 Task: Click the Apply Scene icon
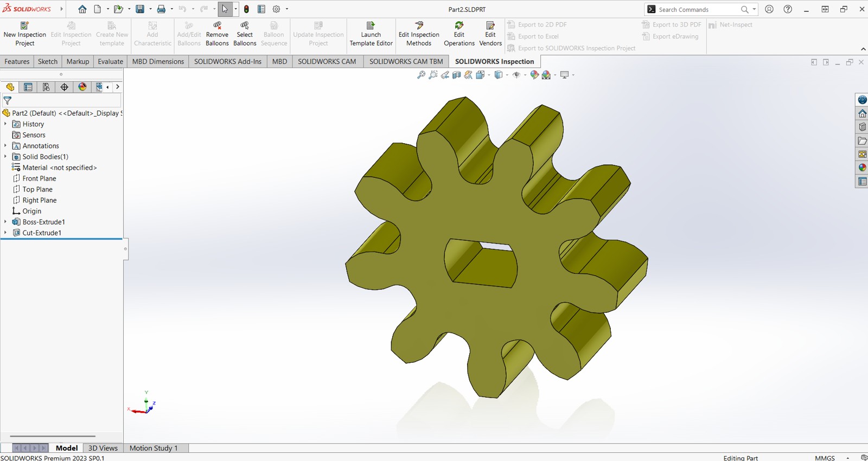coord(546,75)
